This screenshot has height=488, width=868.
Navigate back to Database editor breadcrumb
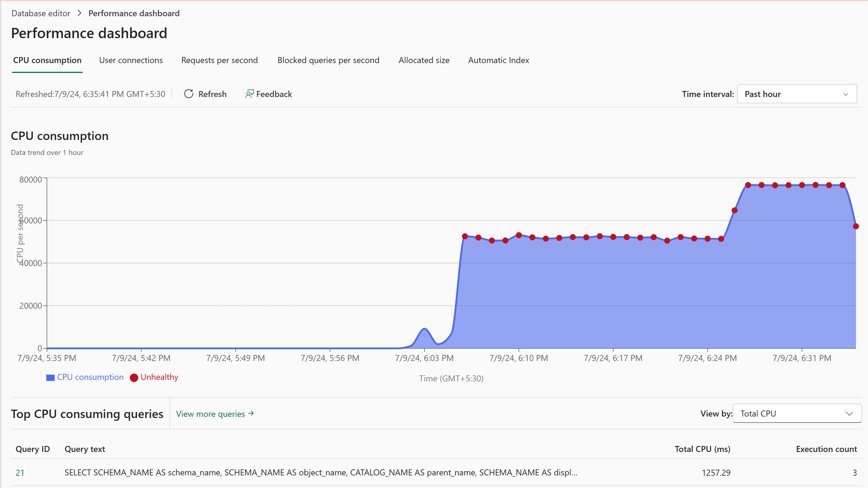(x=41, y=13)
